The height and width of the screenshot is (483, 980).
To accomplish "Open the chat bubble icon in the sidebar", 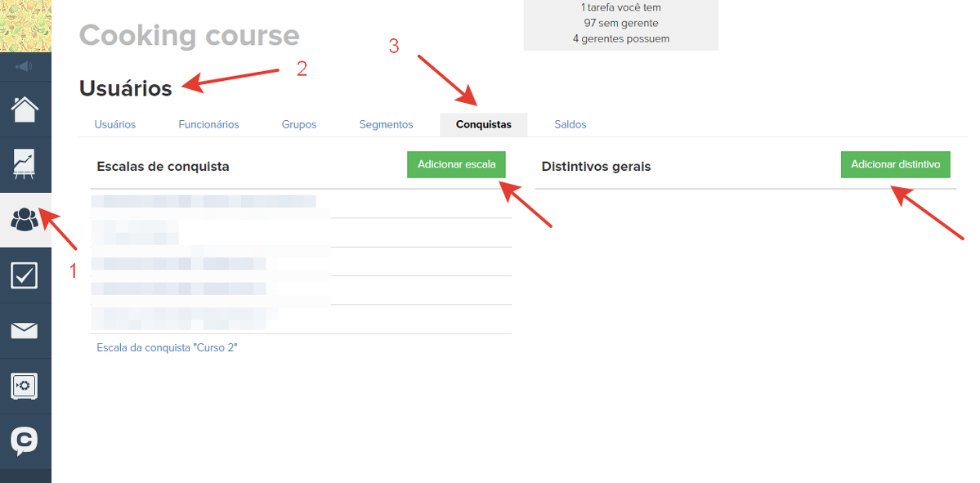I will point(25,441).
